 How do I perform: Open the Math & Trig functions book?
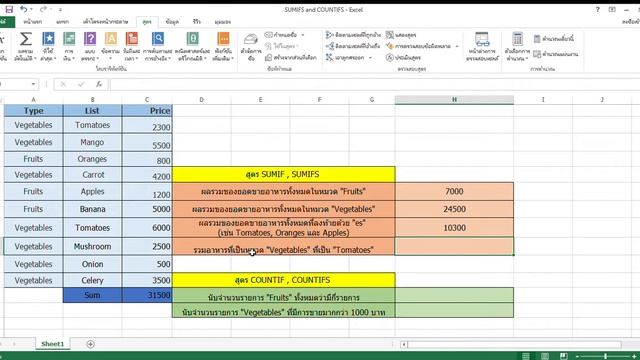[192, 47]
